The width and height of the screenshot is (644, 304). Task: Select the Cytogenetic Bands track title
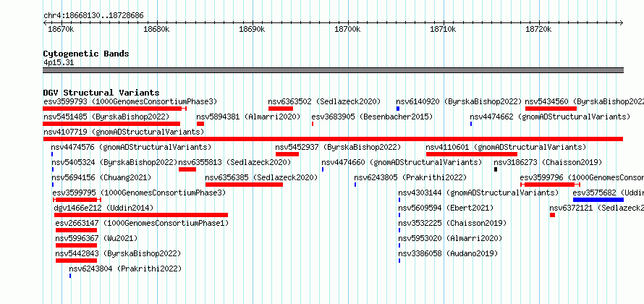pos(86,54)
